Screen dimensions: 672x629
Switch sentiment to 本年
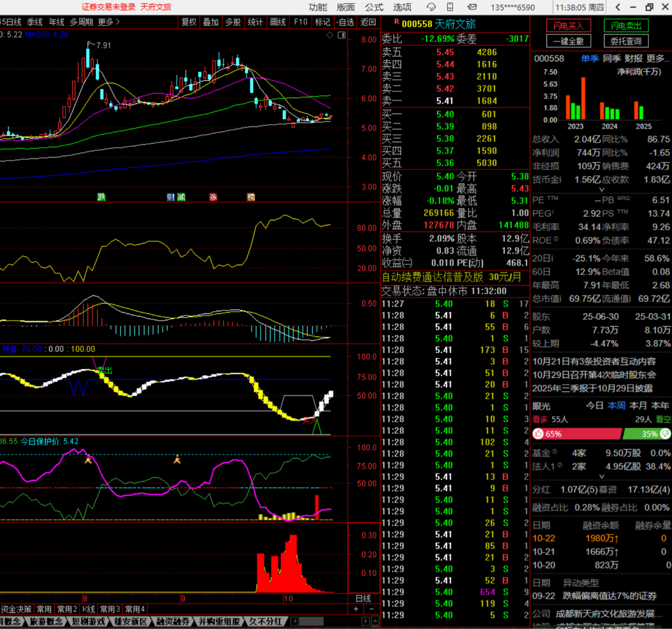pos(660,406)
